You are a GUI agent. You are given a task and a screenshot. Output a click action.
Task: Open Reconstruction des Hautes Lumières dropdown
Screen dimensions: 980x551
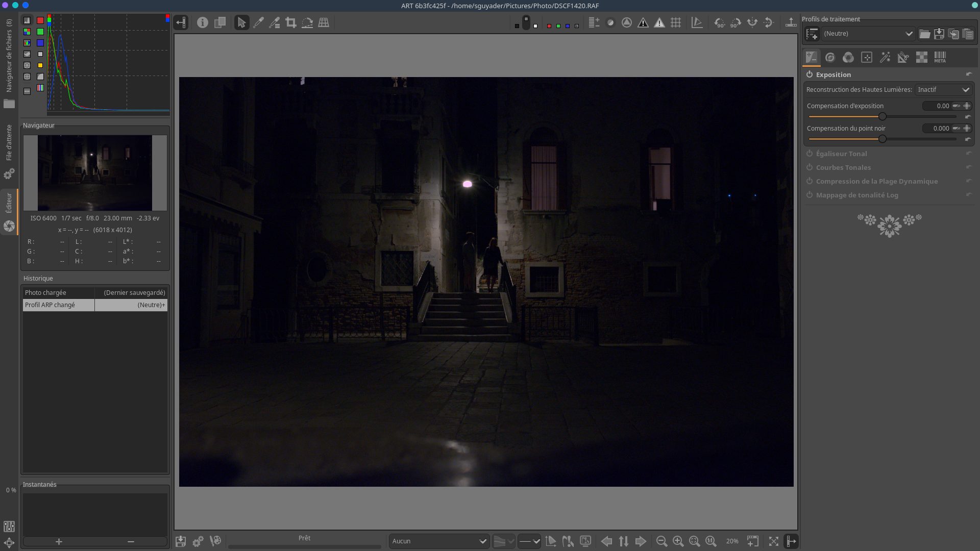coord(943,90)
